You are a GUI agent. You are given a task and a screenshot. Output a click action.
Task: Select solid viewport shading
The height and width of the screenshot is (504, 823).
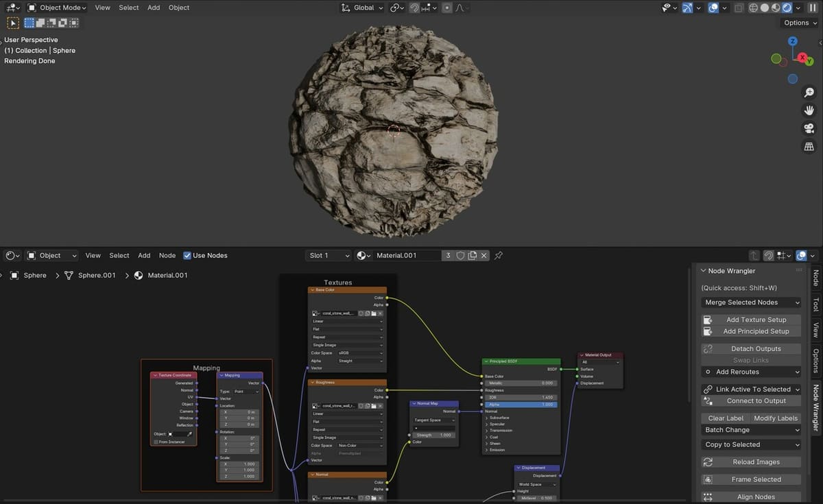[x=765, y=8]
